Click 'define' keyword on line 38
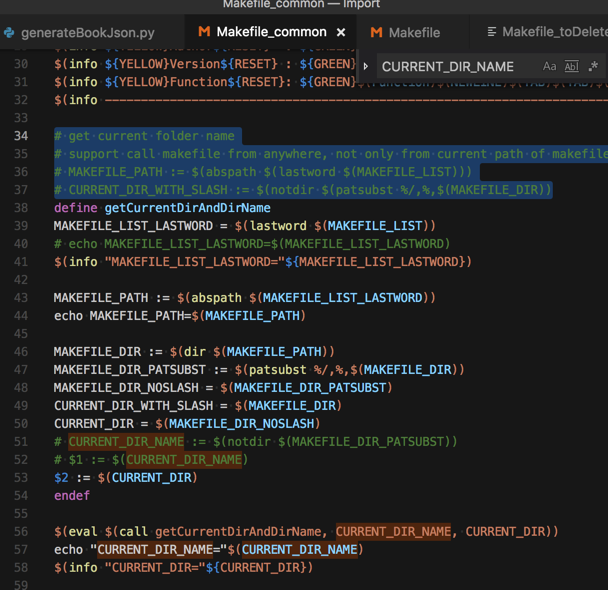The width and height of the screenshot is (608, 590). [76, 208]
